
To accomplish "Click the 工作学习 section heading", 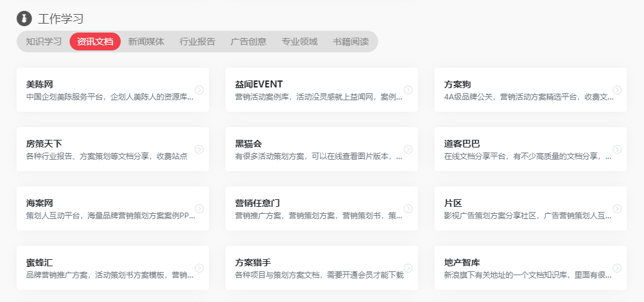I will pos(61,19).
